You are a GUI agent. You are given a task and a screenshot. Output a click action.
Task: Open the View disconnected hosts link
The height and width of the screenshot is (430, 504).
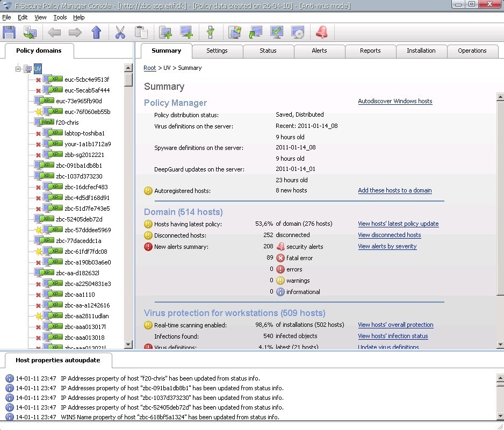click(388, 235)
